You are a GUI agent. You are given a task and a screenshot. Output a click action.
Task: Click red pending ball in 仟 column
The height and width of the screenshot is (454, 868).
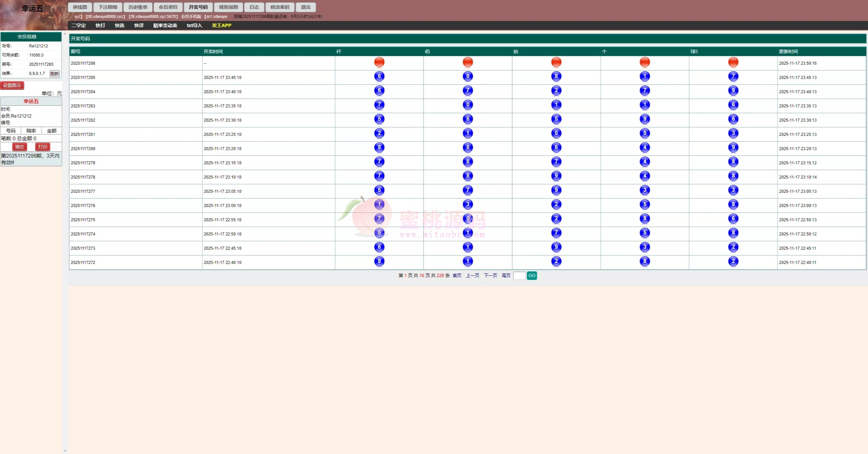(x=379, y=62)
